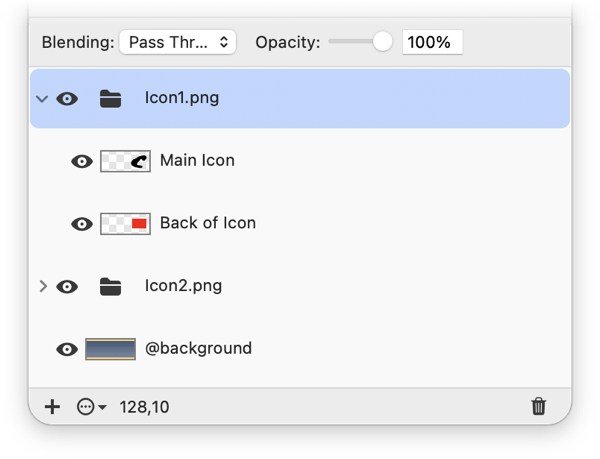The height and width of the screenshot is (459, 600).
Task: Open the layer actions ellipsis menu
Action: tap(91, 407)
